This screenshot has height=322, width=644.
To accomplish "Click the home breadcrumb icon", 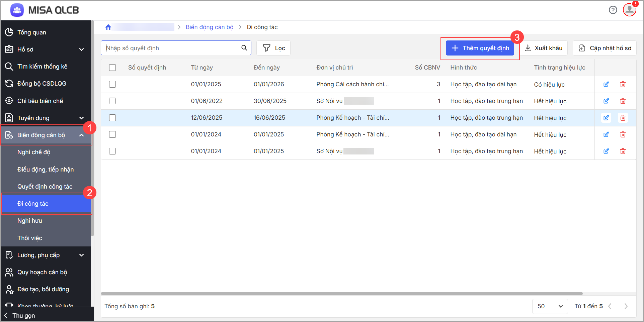I will tap(108, 27).
